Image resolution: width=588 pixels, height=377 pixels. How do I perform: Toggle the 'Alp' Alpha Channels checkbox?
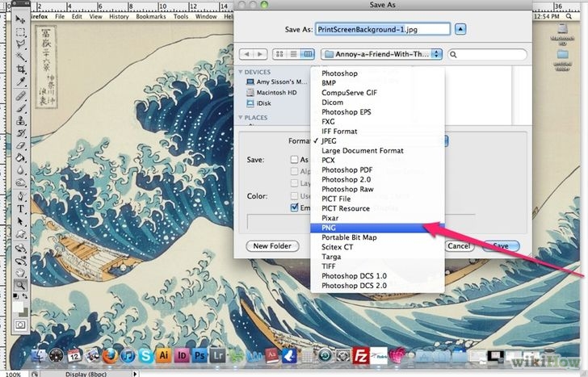(x=294, y=171)
